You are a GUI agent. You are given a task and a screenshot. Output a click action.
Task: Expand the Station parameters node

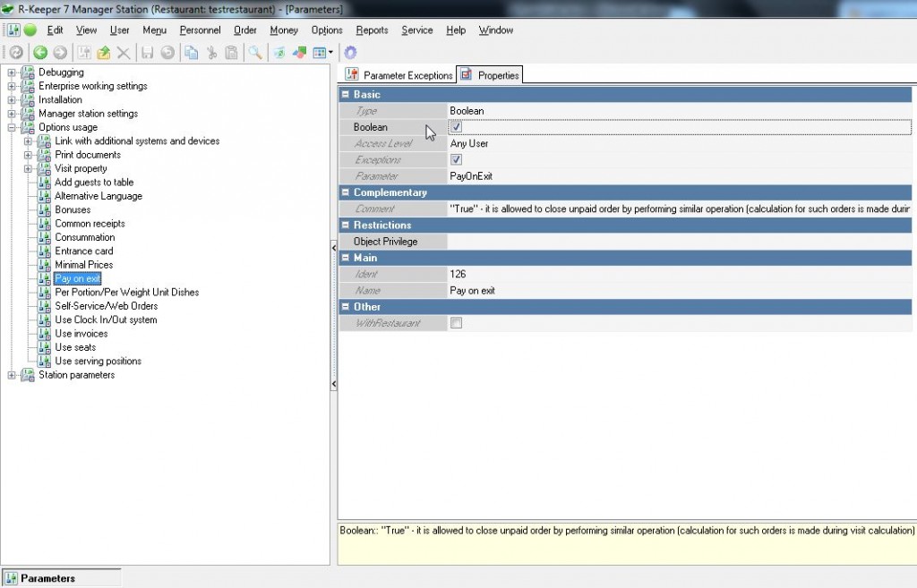tap(11, 375)
